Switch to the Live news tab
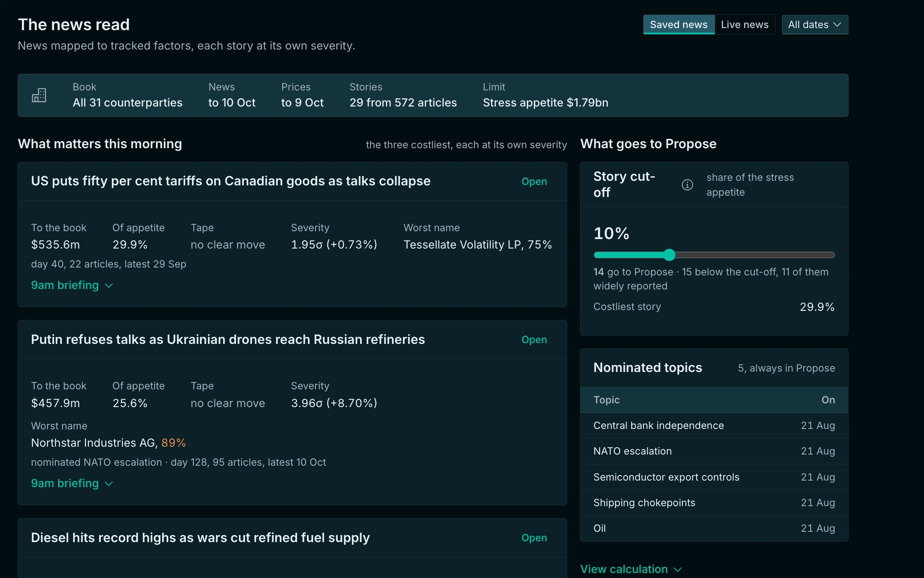 (745, 25)
